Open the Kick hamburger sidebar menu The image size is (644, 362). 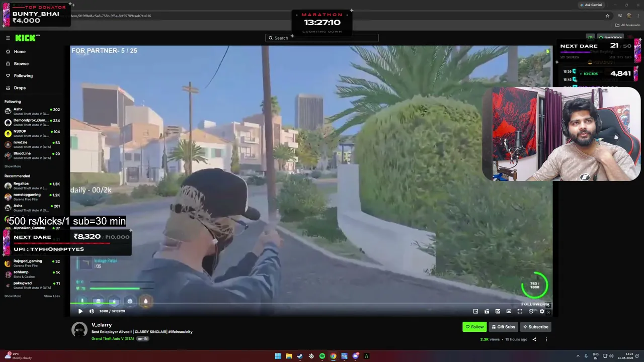point(8,38)
